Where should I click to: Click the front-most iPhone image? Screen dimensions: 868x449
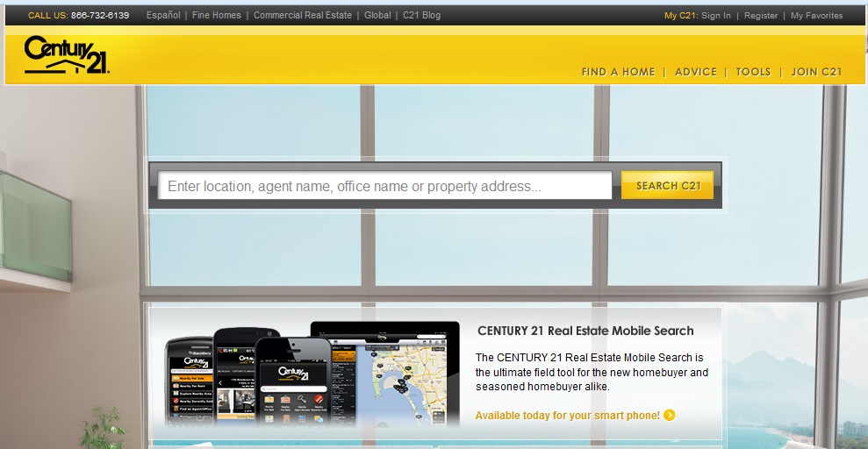click(x=293, y=381)
